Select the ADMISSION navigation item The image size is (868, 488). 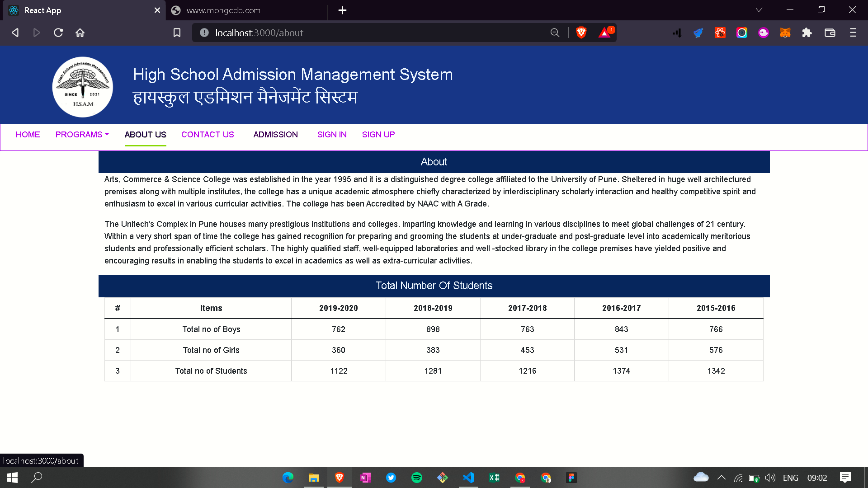pos(276,134)
